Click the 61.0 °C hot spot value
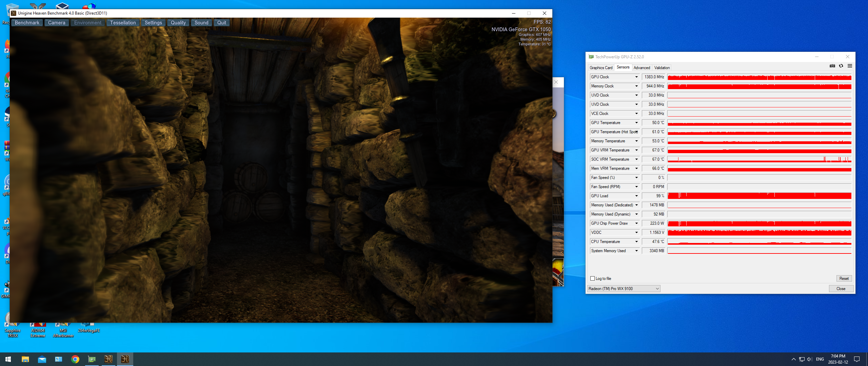The image size is (868, 366). click(654, 132)
